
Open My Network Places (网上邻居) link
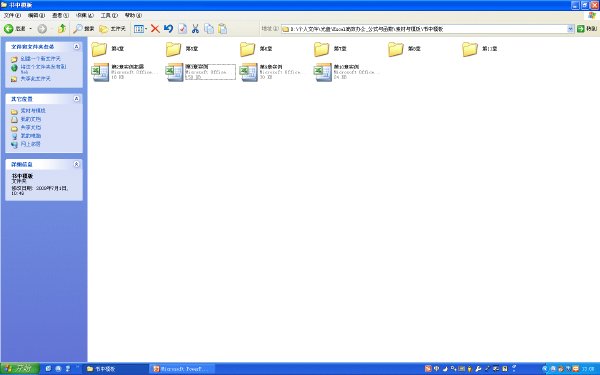coord(30,144)
